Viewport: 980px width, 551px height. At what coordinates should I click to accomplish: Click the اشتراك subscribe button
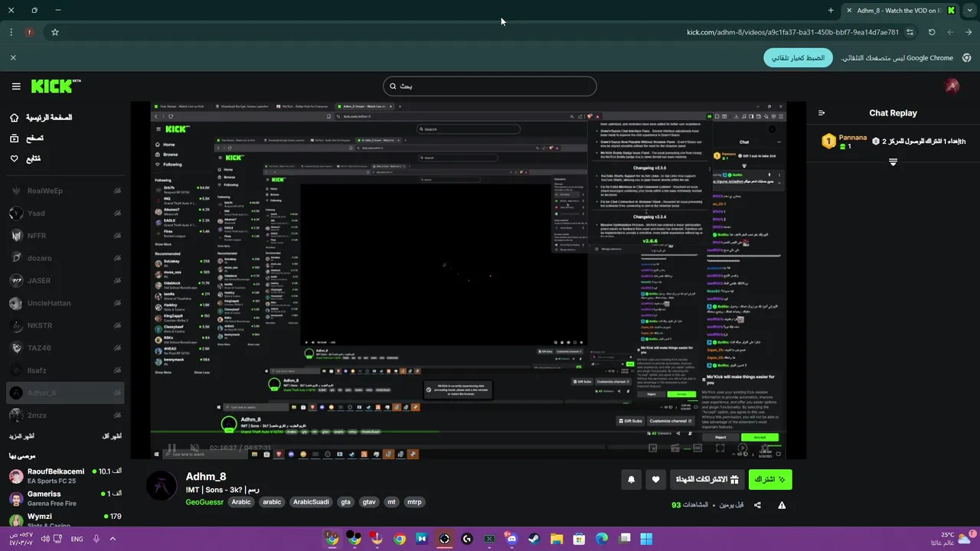pyautogui.click(x=770, y=480)
